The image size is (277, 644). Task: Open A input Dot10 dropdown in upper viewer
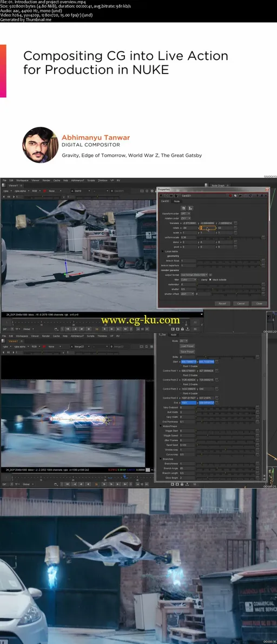click(81, 191)
